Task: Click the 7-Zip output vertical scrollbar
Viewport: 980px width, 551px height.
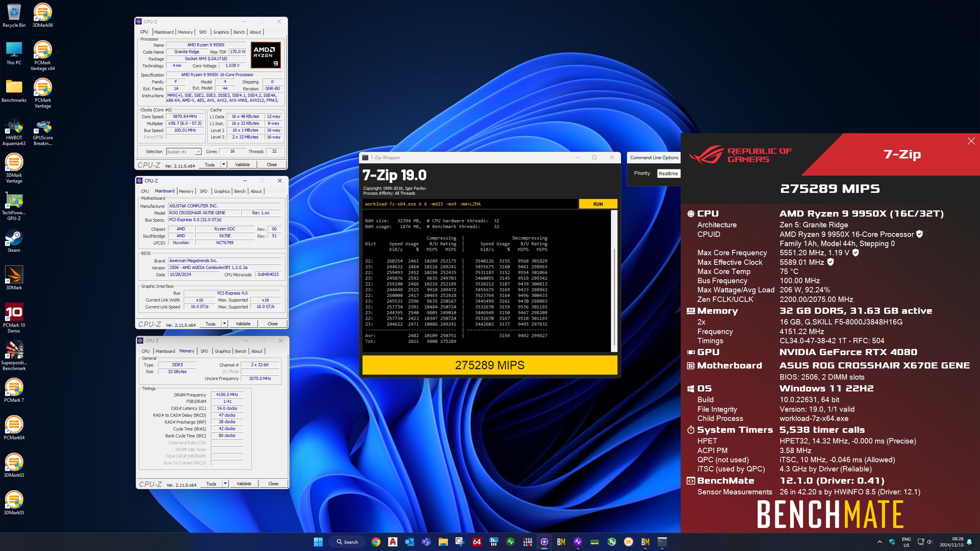Action: tap(614, 281)
